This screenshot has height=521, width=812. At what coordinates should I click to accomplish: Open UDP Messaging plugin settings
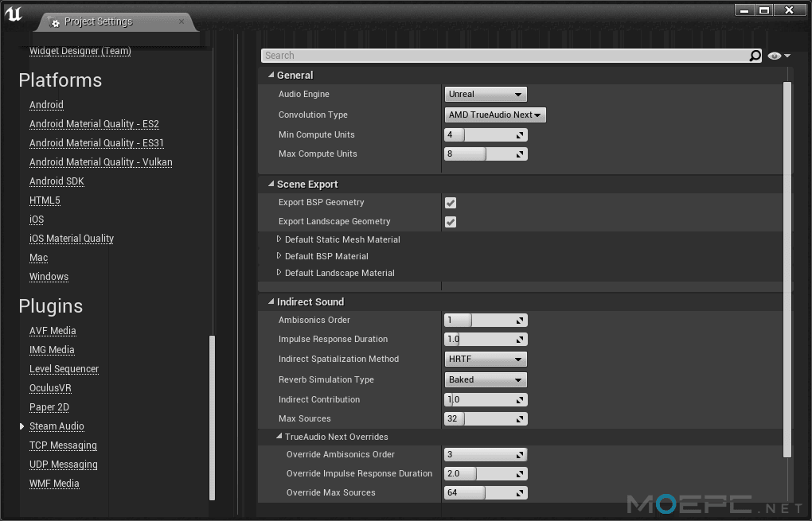[64, 465]
